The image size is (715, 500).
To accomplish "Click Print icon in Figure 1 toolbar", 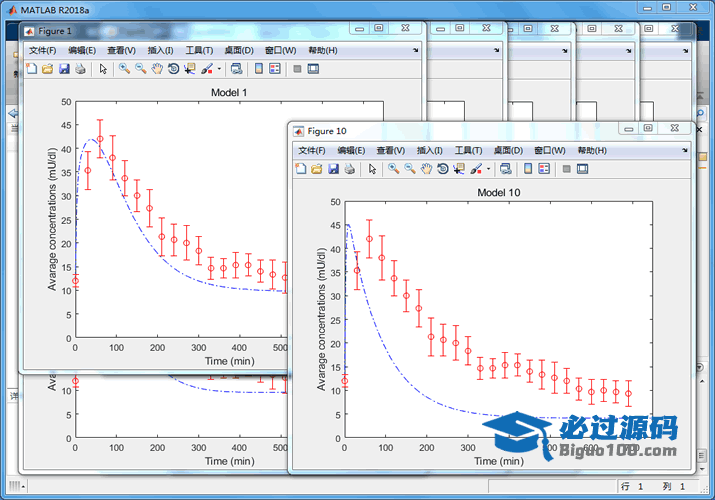I will [x=80, y=69].
